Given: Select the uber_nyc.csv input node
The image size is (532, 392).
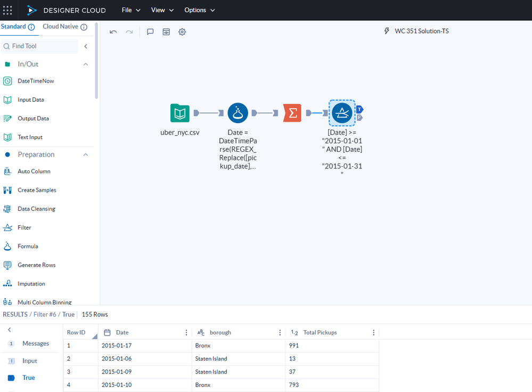Looking at the screenshot, I should coord(180,113).
